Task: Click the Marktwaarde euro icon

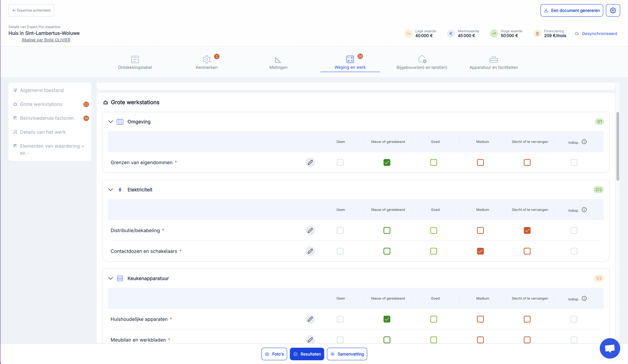Action: 451,33
